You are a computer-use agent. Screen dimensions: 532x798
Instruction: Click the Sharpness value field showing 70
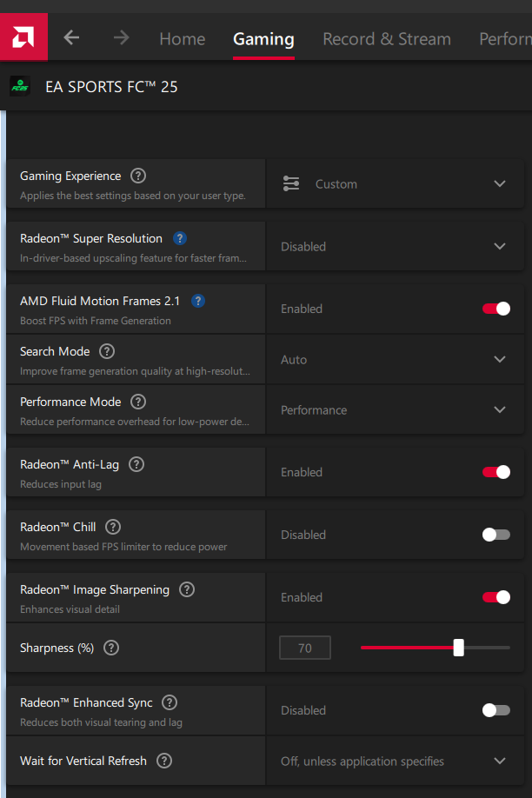(x=305, y=648)
